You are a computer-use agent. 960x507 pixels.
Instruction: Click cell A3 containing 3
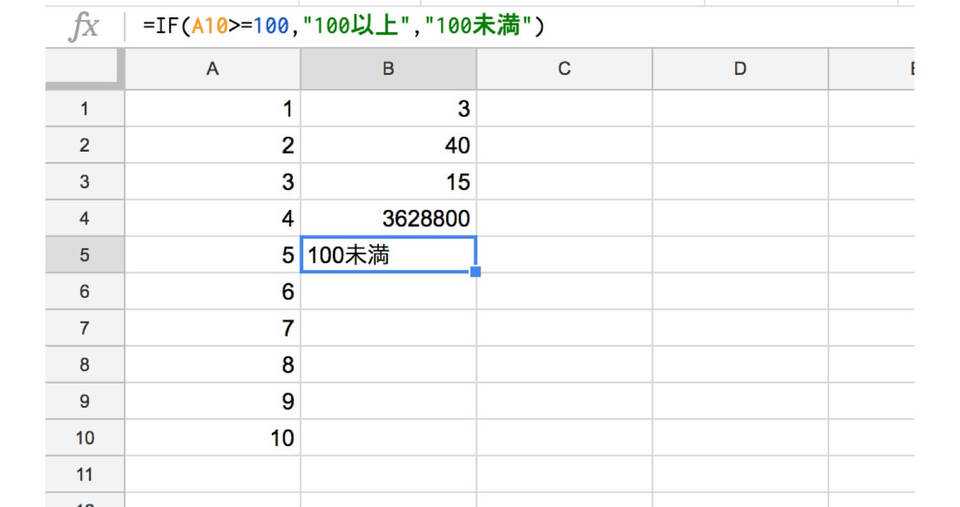(x=212, y=182)
